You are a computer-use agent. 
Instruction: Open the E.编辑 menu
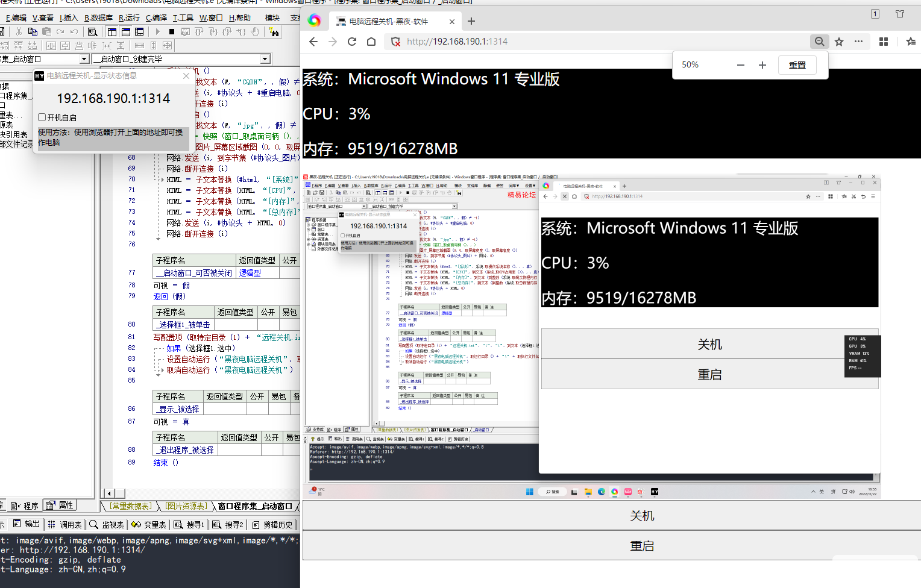pyautogui.click(x=16, y=17)
